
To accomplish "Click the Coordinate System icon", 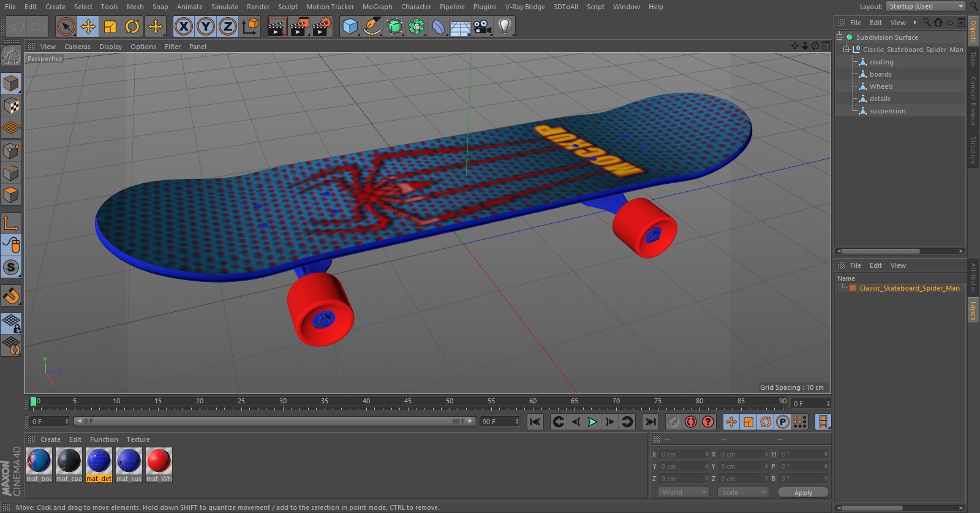I will [251, 26].
